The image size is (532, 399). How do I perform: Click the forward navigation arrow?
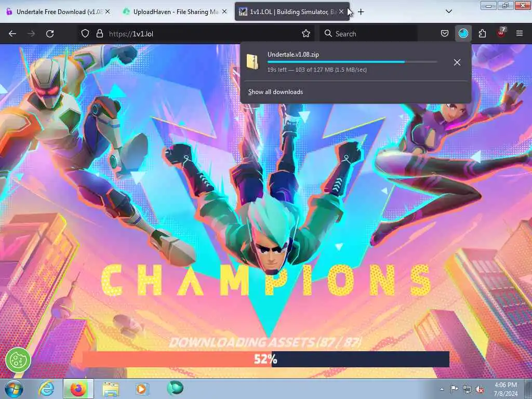[31, 34]
